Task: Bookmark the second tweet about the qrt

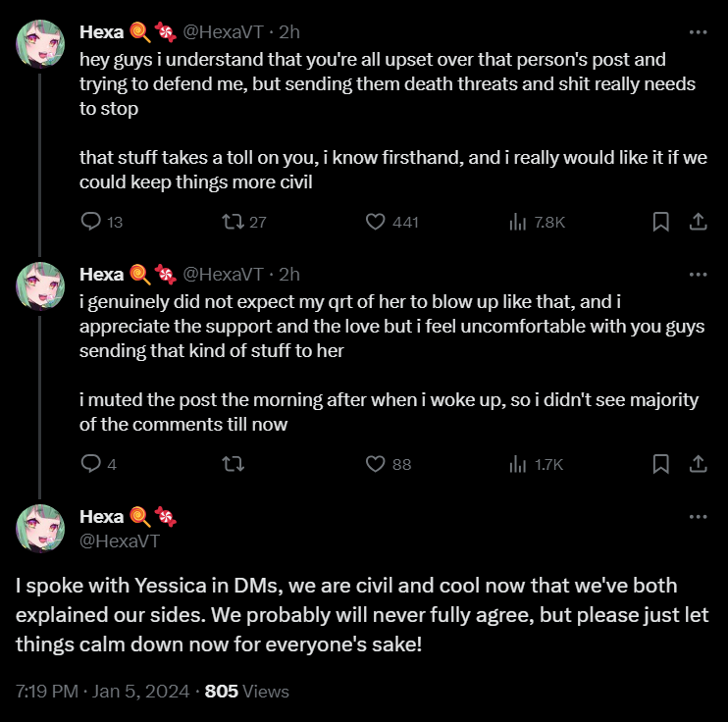Action: pyautogui.click(x=660, y=464)
